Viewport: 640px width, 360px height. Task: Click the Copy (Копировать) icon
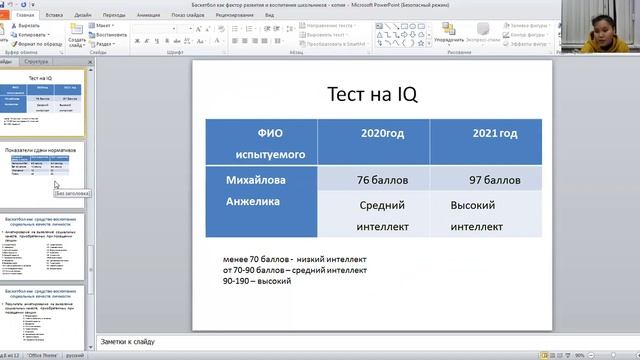click(13, 35)
